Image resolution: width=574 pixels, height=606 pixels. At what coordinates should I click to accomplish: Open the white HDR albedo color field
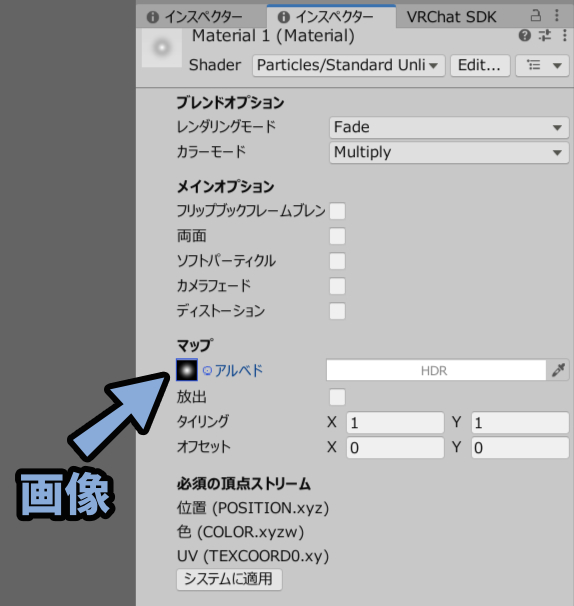(436, 370)
